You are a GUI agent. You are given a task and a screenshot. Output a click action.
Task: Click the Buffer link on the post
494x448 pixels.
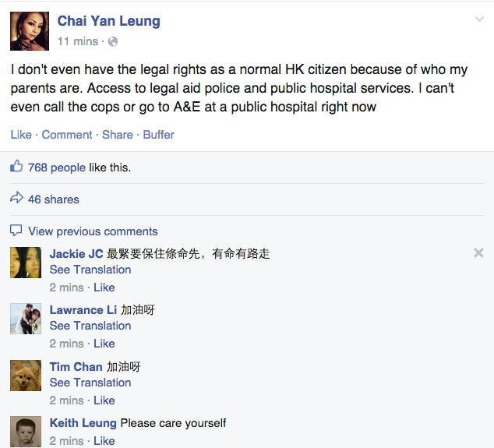[x=159, y=135]
